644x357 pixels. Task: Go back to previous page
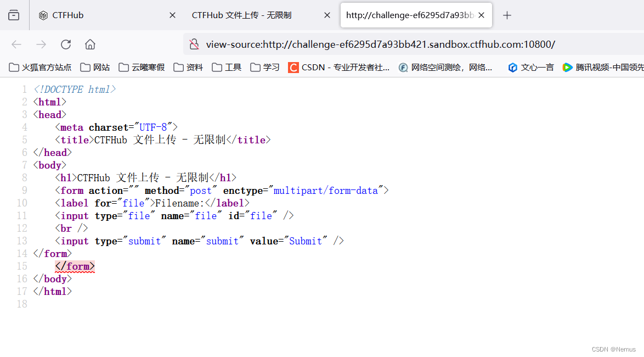click(16, 44)
